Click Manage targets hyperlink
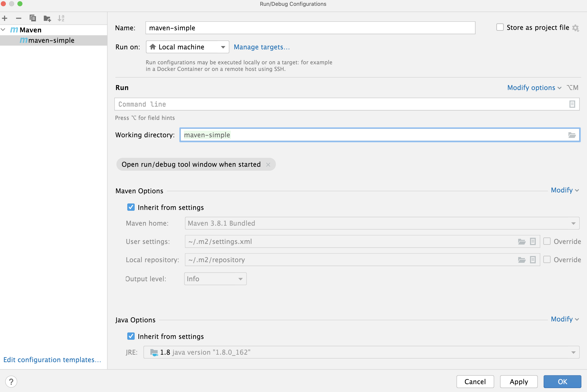Image resolution: width=587 pixels, height=392 pixels. click(261, 46)
